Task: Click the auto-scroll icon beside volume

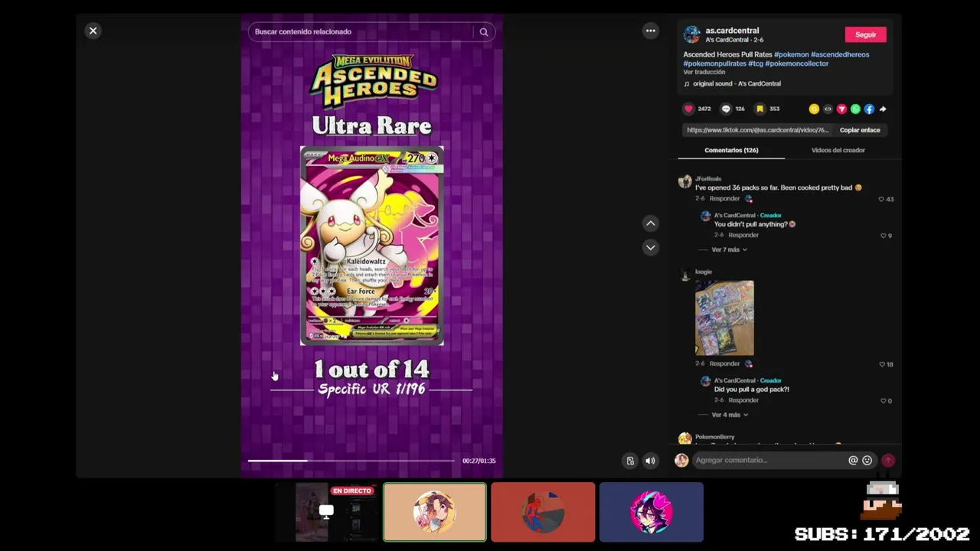Action: tap(630, 461)
